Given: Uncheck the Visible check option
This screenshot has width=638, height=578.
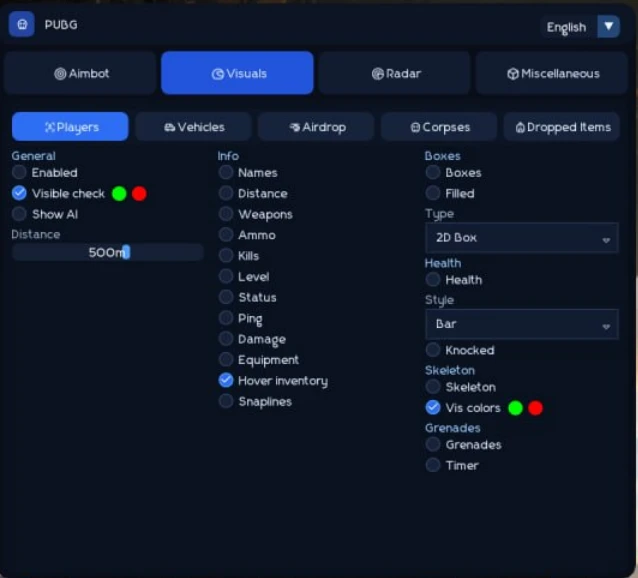Looking at the screenshot, I should click(x=19, y=193).
